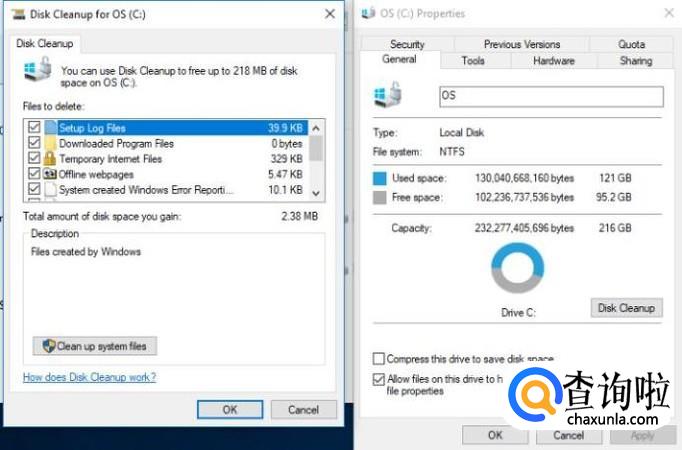Switch to the Tools tab
The width and height of the screenshot is (682, 450).
[473, 61]
